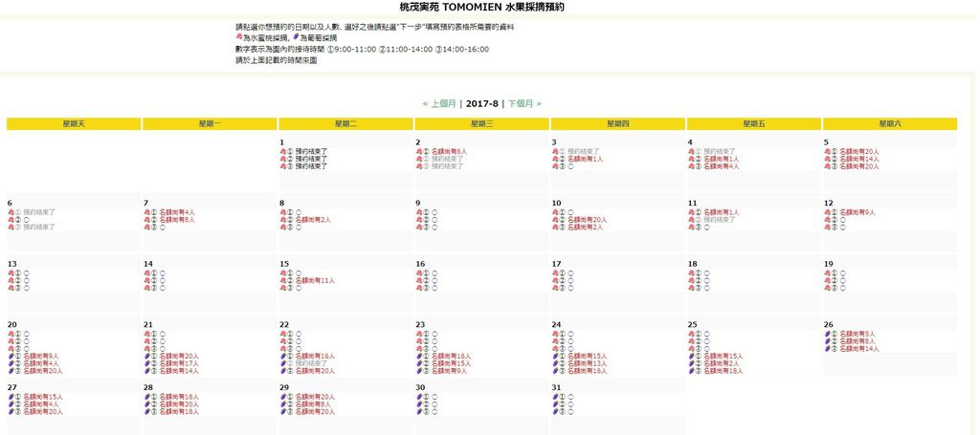980x435 pixels.
Task: Click grape icon for slot ① on August 23
Action: click(x=418, y=357)
